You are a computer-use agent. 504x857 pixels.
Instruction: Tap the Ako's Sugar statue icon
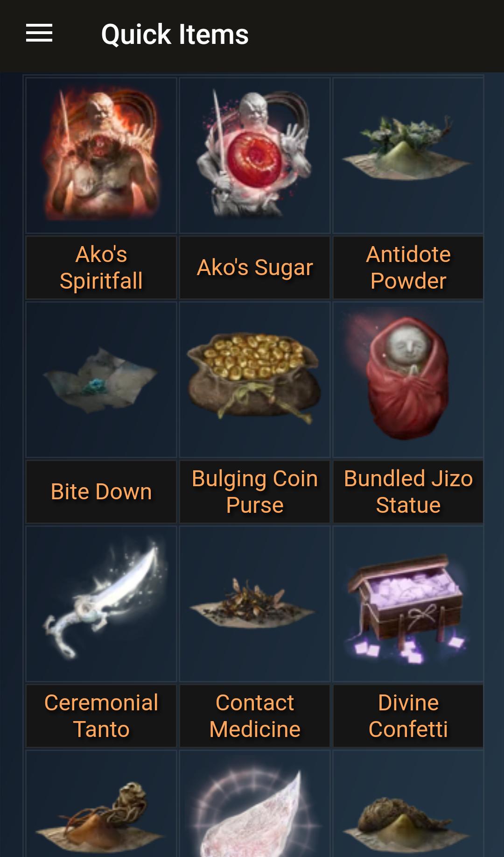(255, 155)
